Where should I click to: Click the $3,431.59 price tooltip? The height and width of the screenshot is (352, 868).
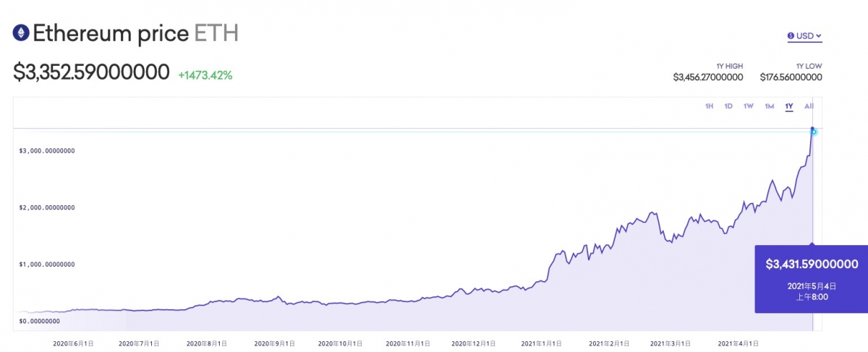tap(812, 265)
